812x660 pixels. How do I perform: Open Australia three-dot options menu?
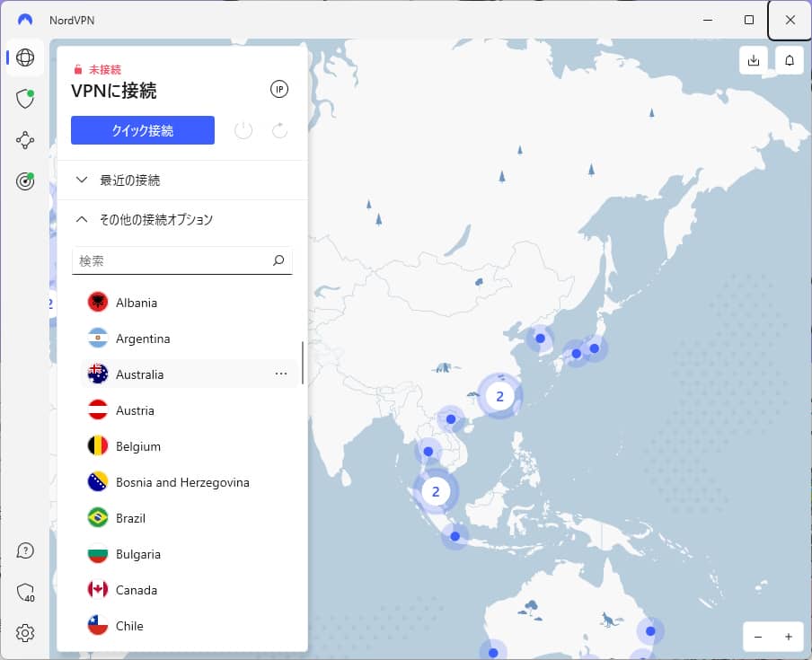point(281,374)
